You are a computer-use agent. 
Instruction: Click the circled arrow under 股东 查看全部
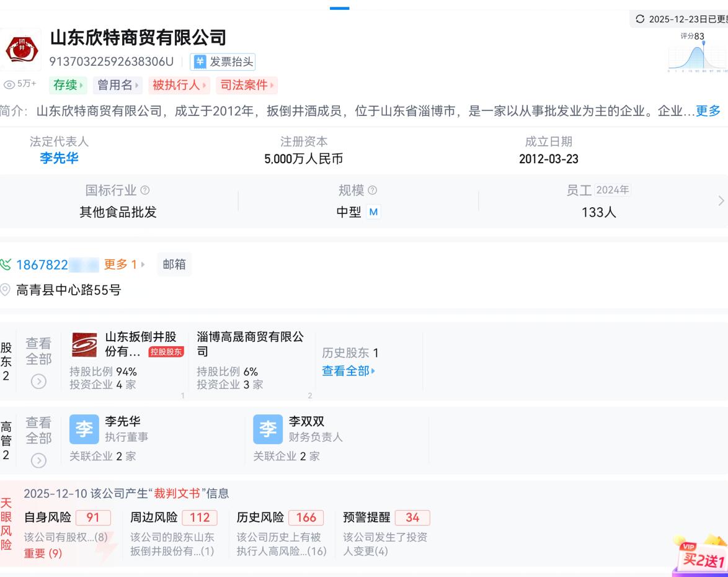pos(38,382)
